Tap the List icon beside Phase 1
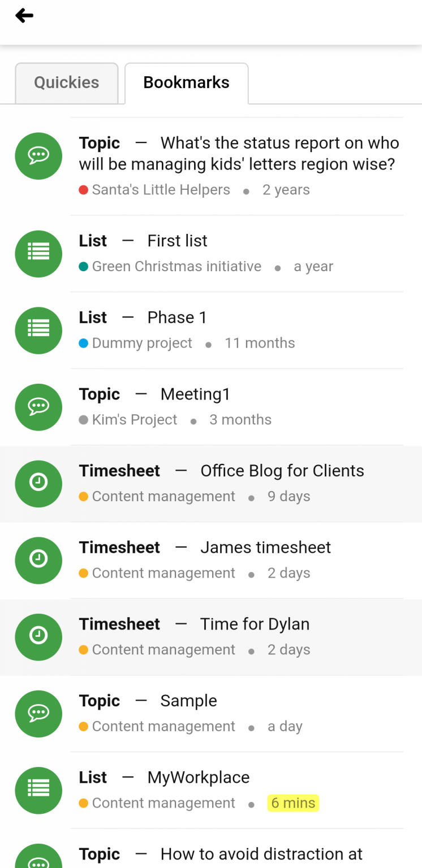Image resolution: width=422 pixels, height=868 pixels. point(38,330)
